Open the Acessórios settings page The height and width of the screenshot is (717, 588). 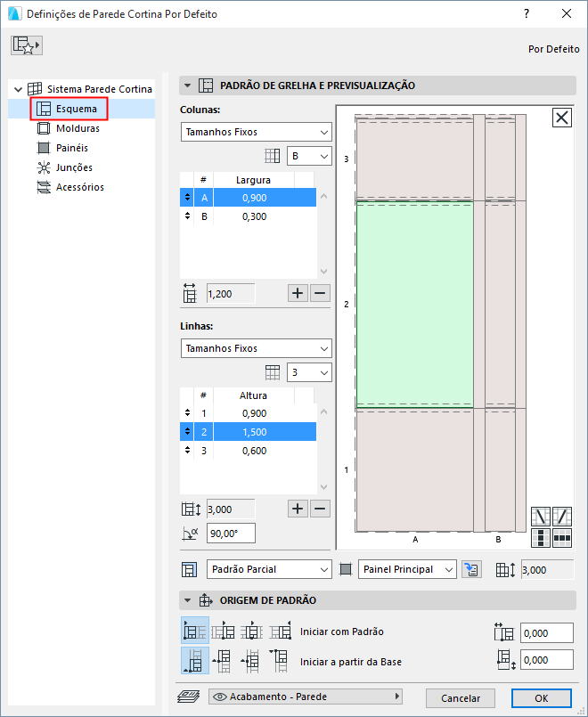tap(80, 187)
